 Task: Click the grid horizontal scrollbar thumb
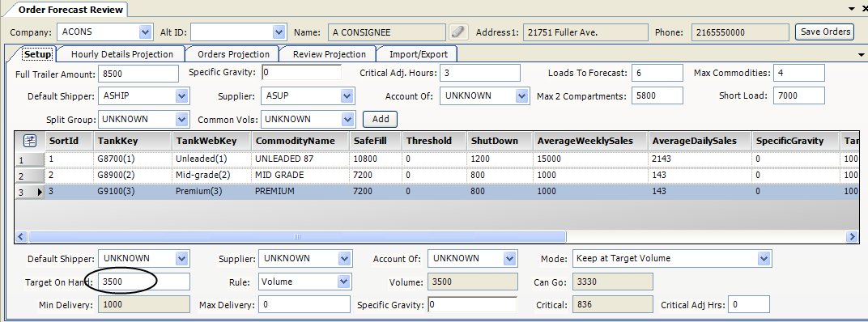[297, 237]
